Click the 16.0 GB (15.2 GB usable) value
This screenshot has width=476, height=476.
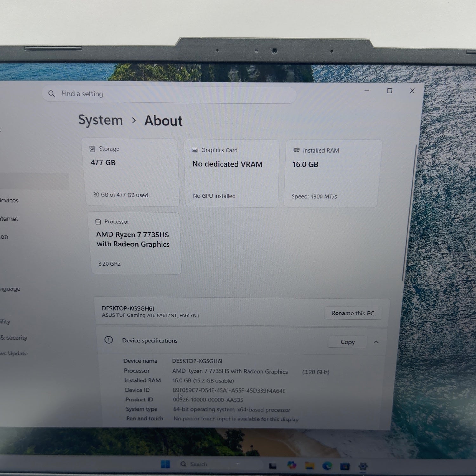pyautogui.click(x=203, y=380)
